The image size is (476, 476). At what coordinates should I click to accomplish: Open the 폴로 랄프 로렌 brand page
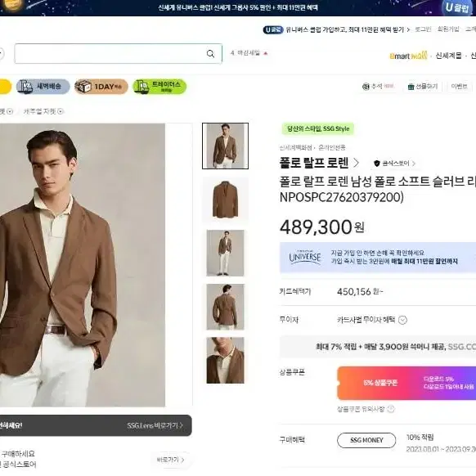pyautogui.click(x=314, y=163)
